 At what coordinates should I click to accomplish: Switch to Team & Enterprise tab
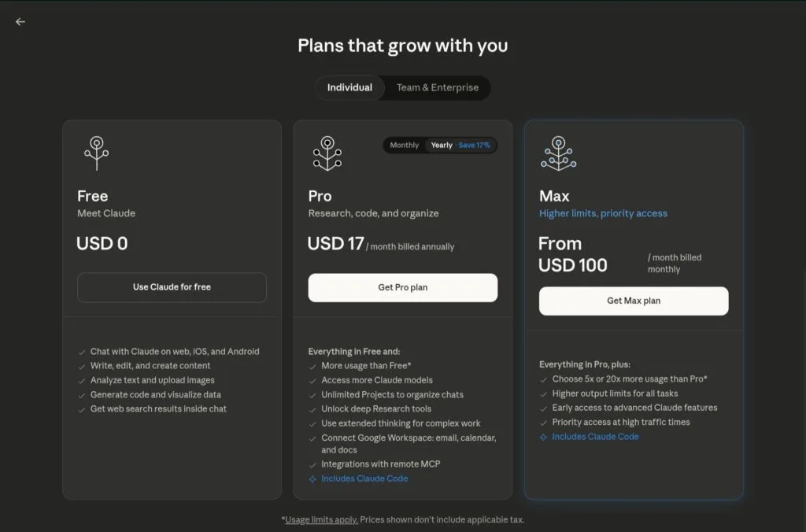pos(438,87)
